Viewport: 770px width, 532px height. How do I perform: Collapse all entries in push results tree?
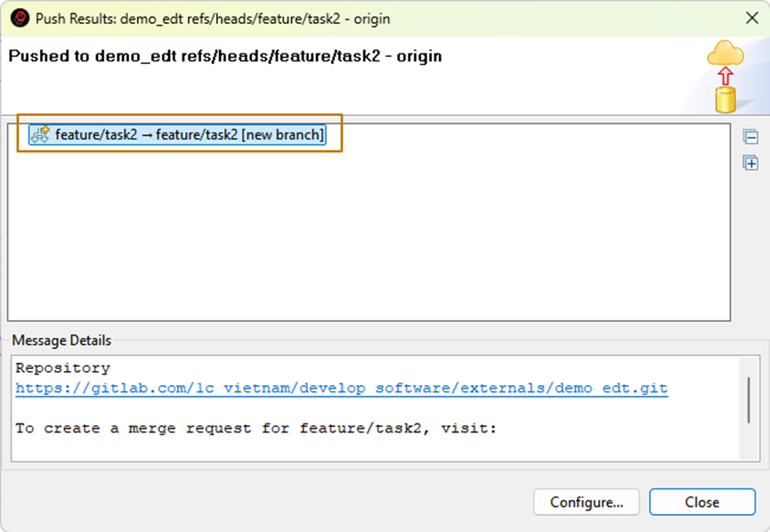click(x=750, y=137)
